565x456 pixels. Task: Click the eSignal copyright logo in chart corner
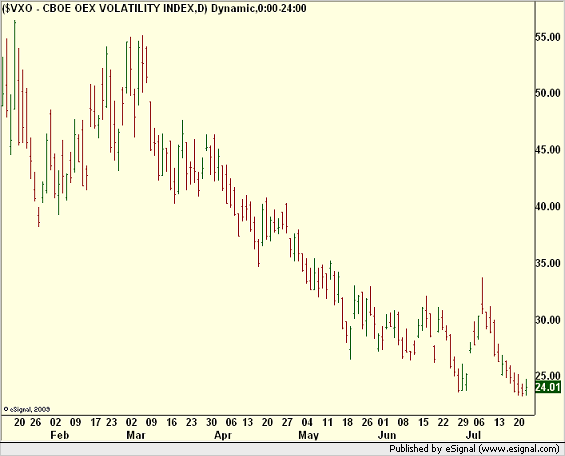click(x=27, y=410)
